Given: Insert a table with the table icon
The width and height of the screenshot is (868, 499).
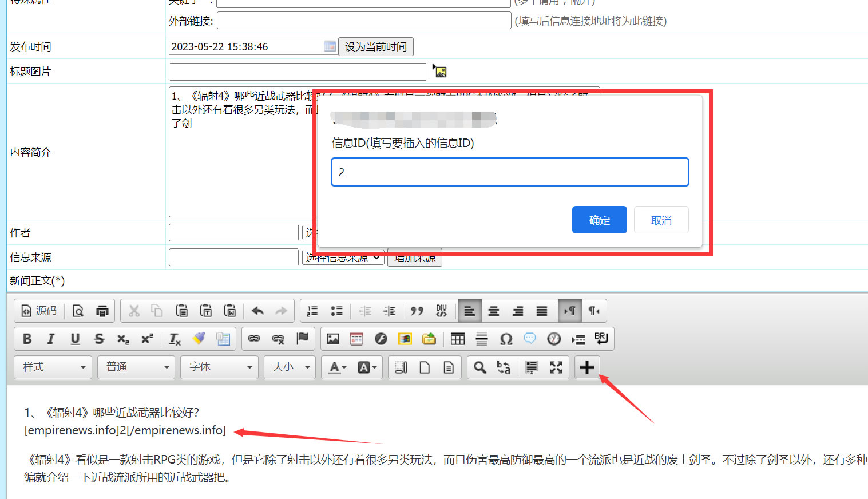Looking at the screenshot, I should coord(457,338).
